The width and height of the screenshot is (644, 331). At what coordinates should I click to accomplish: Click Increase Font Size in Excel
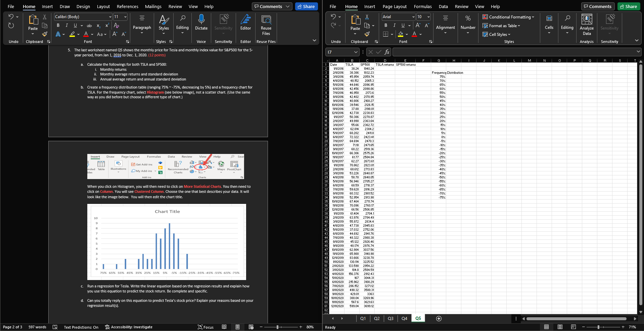click(x=418, y=25)
